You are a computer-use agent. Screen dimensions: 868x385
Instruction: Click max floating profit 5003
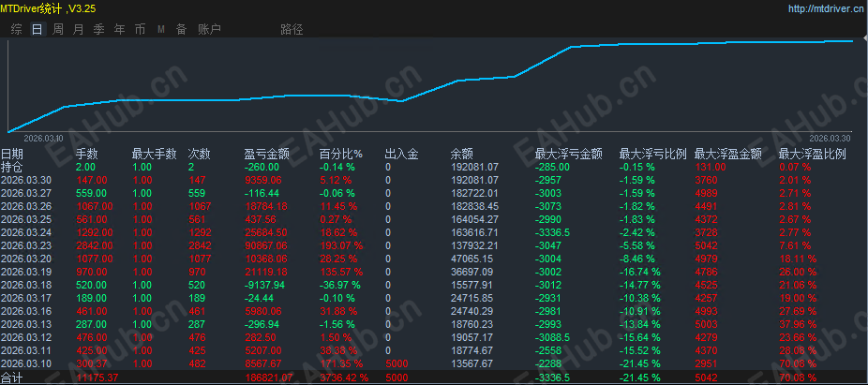(x=705, y=325)
